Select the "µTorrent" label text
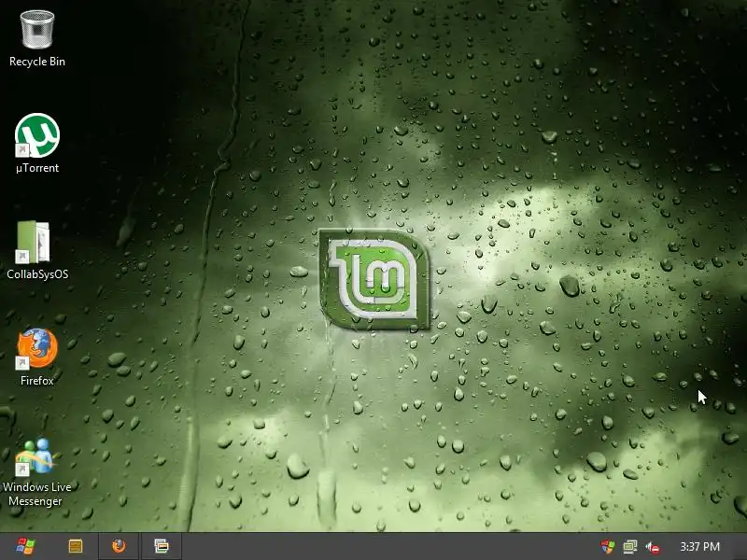The height and width of the screenshot is (560, 747). 37,168
